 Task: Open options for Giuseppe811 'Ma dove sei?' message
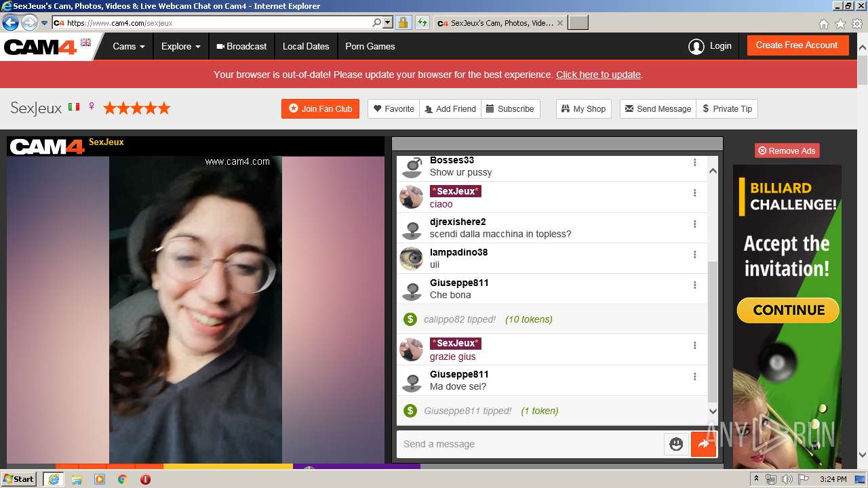[x=694, y=377]
